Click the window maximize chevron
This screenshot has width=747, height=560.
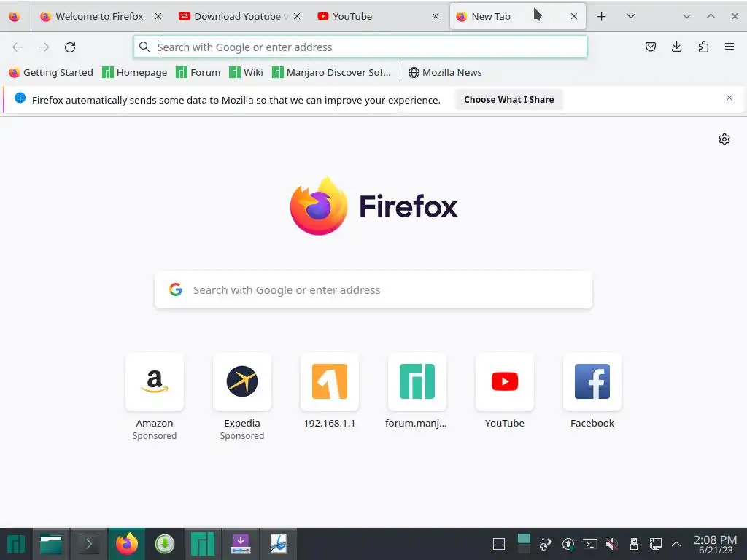coord(711,16)
